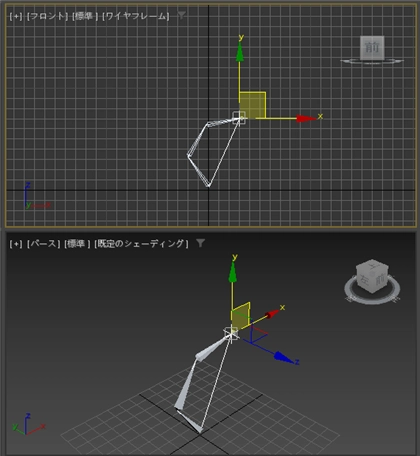Open the ワイヤフレーム shading menu
The width and height of the screenshot is (420, 456).
click(x=136, y=16)
